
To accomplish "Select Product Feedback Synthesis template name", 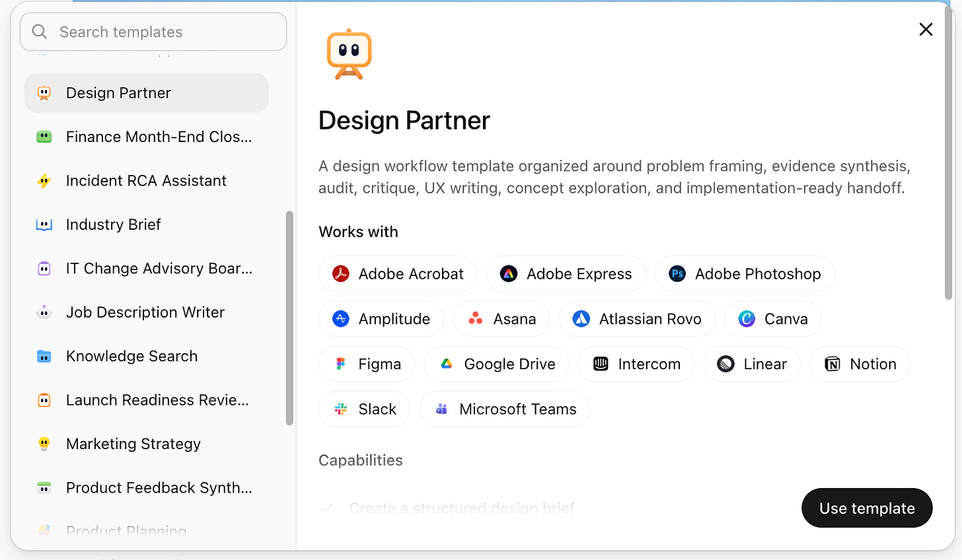I will coord(159,488).
